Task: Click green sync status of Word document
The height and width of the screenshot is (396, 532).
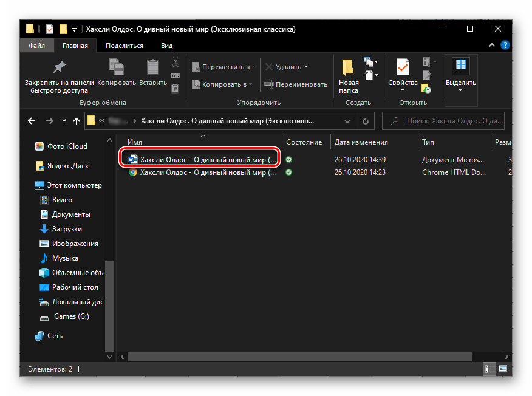Action: pos(288,160)
